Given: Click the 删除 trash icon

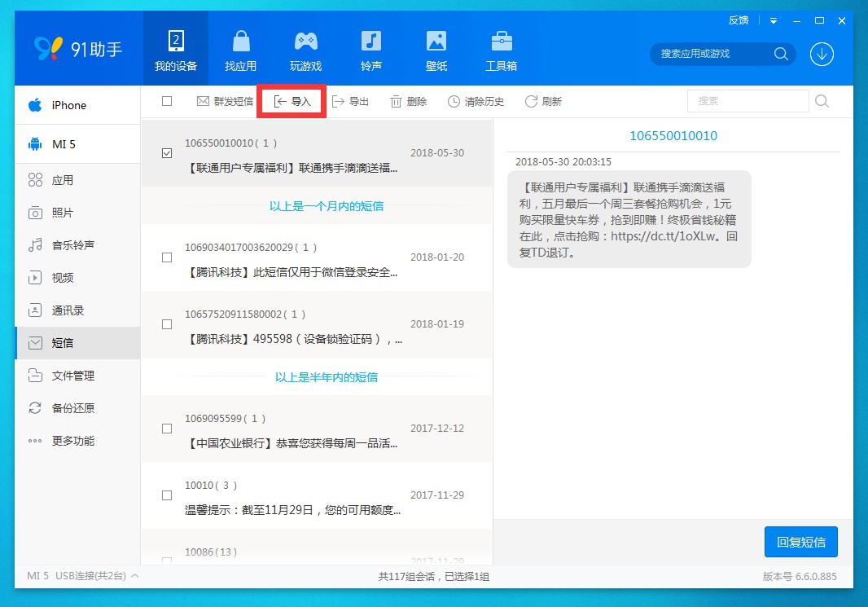Looking at the screenshot, I should (396, 101).
